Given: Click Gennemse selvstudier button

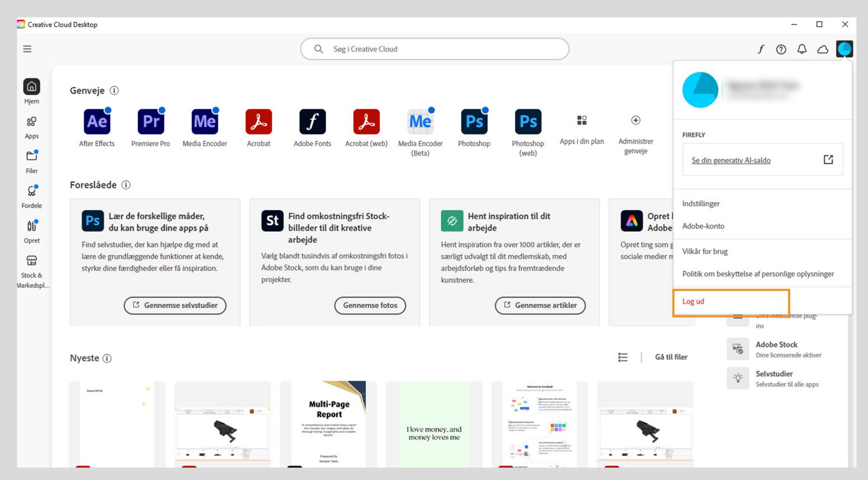Looking at the screenshot, I should [175, 305].
